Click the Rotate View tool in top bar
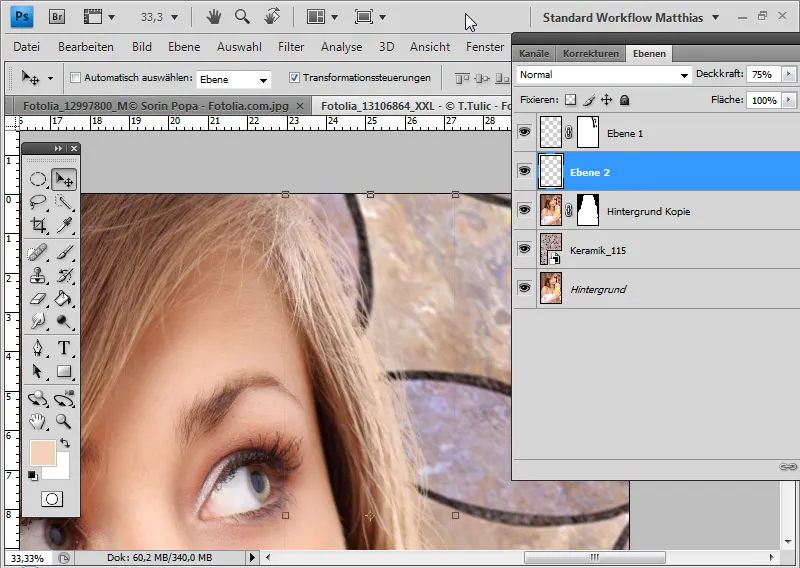This screenshot has height=568, width=800. pyautogui.click(x=272, y=17)
